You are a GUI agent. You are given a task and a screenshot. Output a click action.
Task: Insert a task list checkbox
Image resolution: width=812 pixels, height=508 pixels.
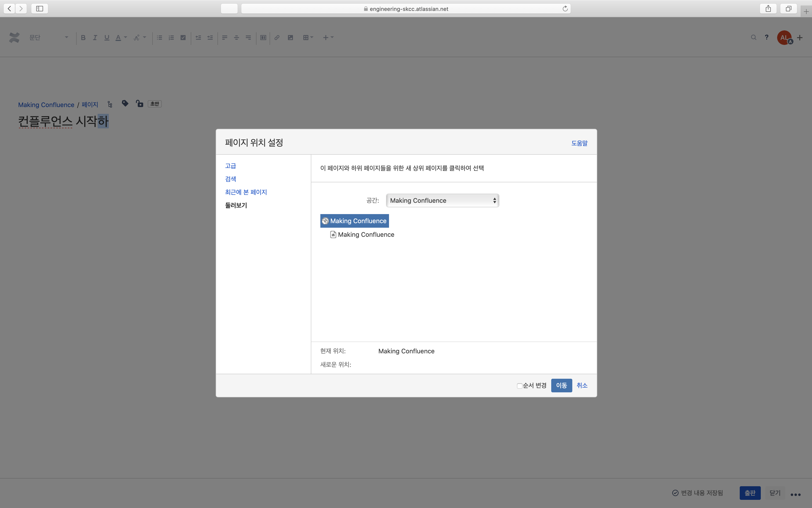[183, 37]
